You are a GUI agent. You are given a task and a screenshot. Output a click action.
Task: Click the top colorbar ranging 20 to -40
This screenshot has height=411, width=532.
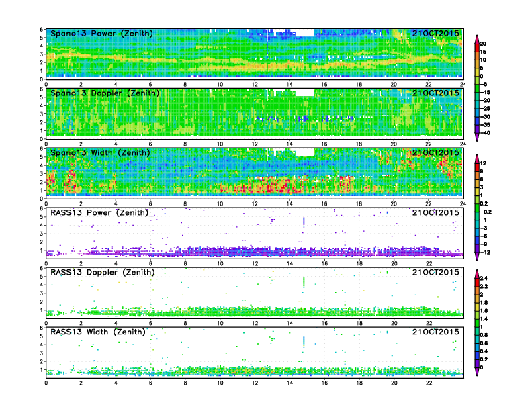[477, 88]
